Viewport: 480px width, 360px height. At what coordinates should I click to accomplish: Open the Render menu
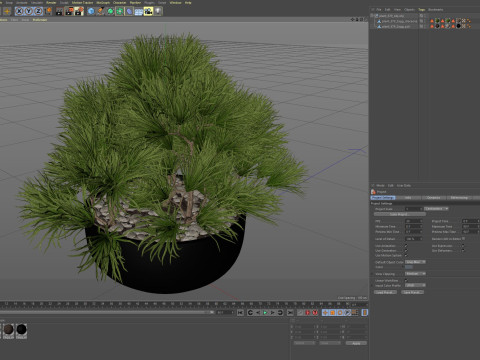click(51, 2)
